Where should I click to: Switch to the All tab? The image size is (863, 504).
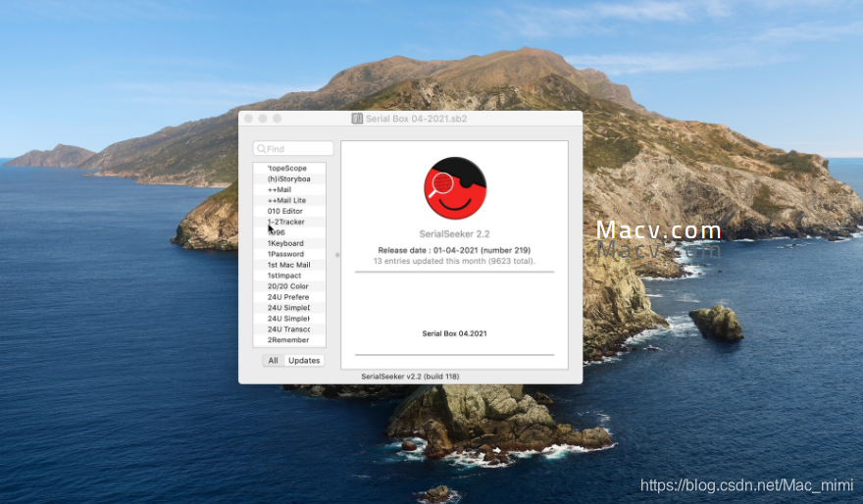[273, 361]
